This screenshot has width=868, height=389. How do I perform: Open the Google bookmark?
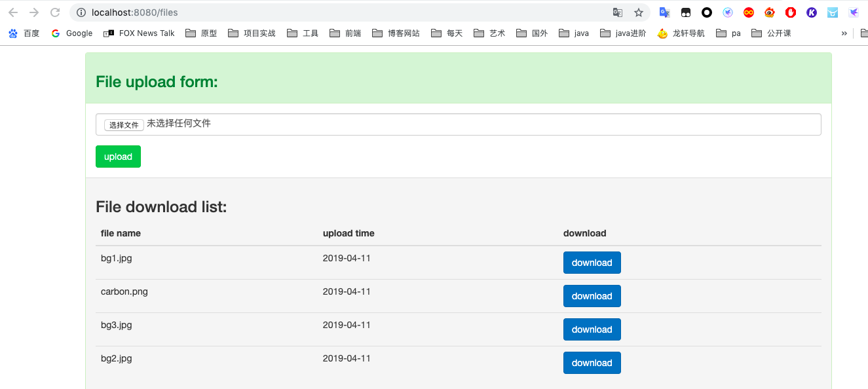click(x=72, y=33)
